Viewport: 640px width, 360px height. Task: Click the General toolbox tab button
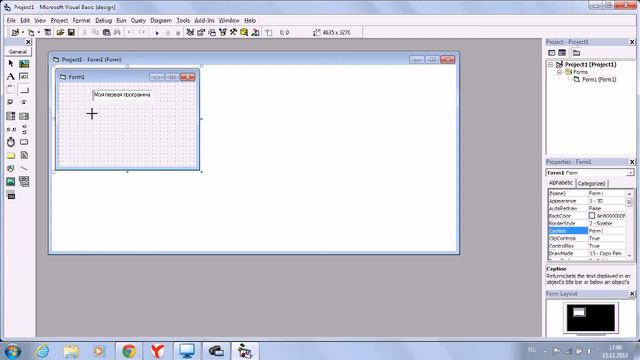pyautogui.click(x=18, y=52)
